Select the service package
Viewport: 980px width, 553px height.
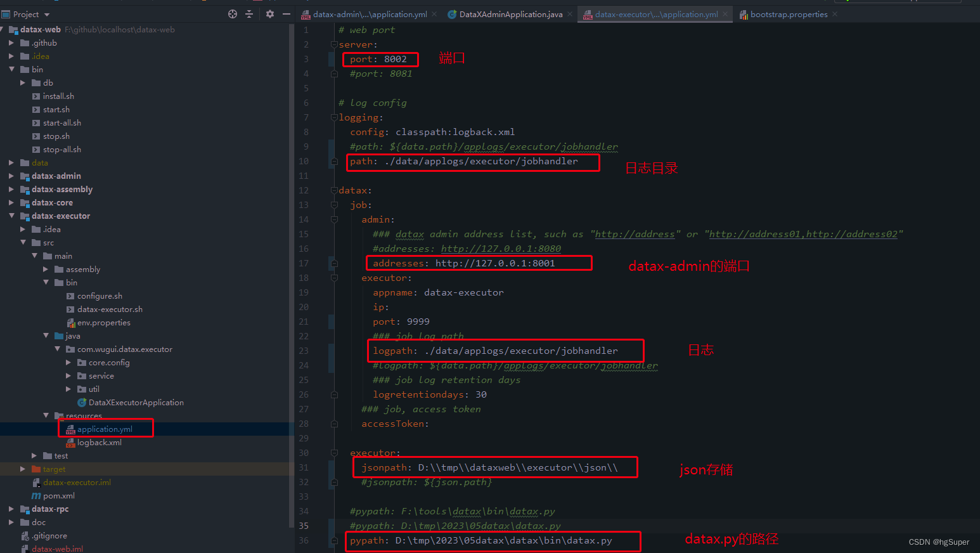pyautogui.click(x=101, y=376)
